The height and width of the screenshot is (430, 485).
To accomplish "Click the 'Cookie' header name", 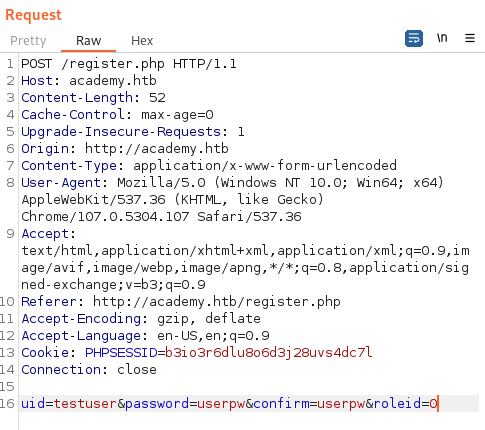I will [45, 353].
